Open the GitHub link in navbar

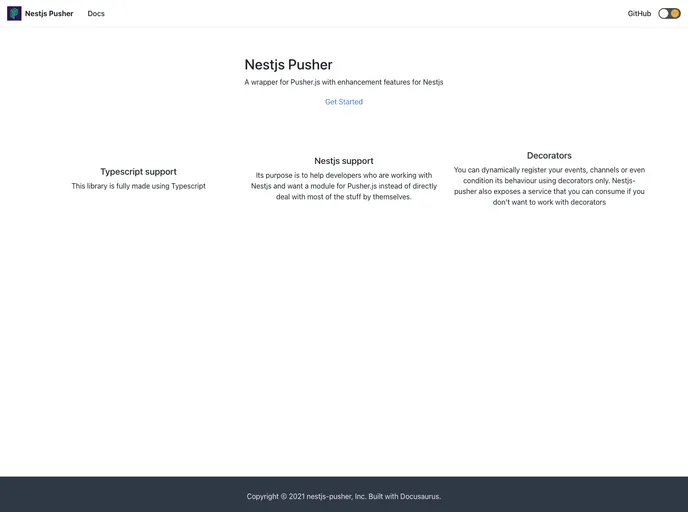coord(639,14)
